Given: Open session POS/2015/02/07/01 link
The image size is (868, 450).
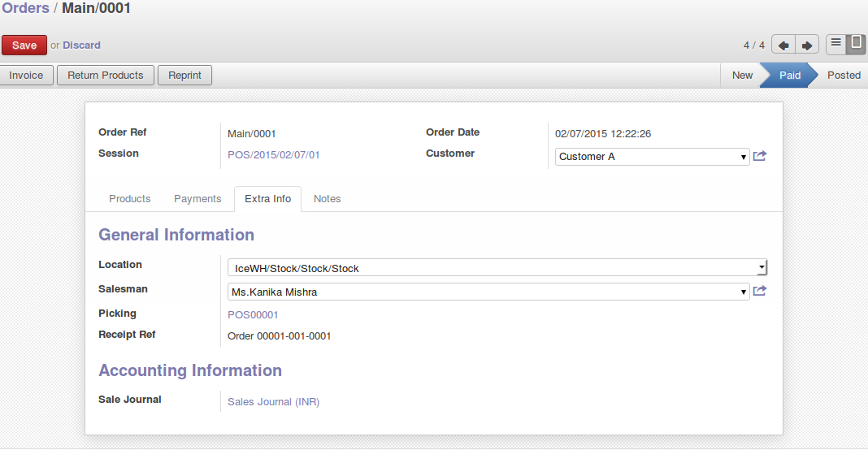Looking at the screenshot, I should 273,155.
